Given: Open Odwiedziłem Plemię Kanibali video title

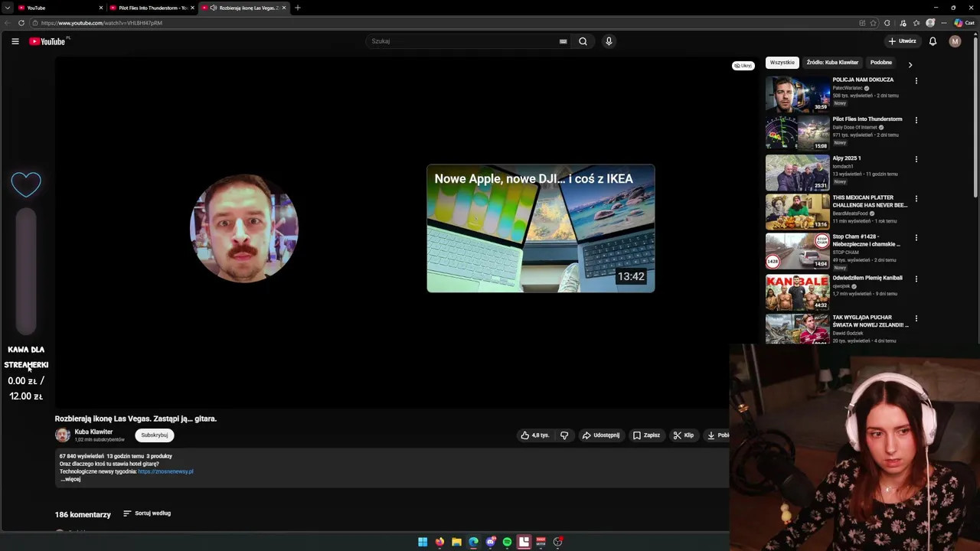Looking at the screenshot, I should pyautogui.click(x=867, y=278).
